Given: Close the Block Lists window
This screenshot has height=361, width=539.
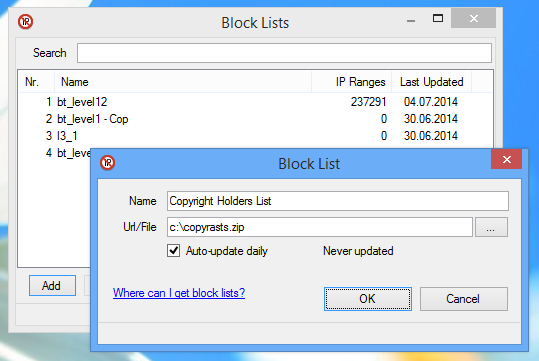Looking at the screenshot, I should pyautogui.click(x=473, y=18).
